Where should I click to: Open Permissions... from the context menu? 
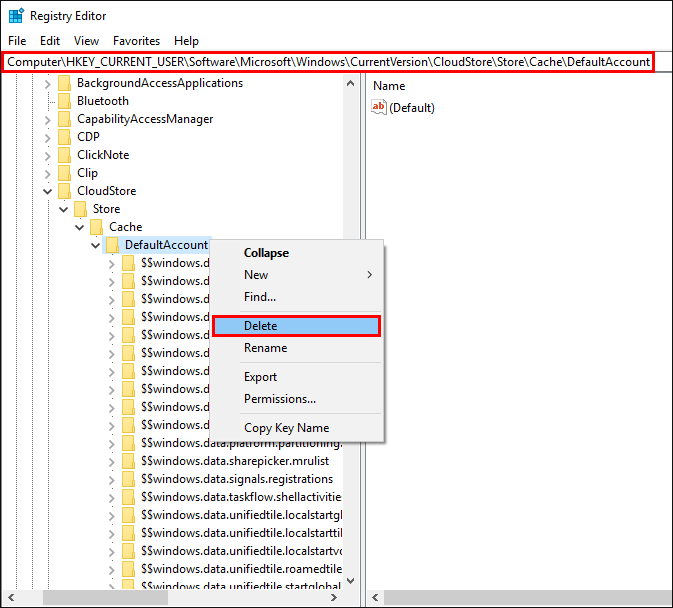[280, 399]
